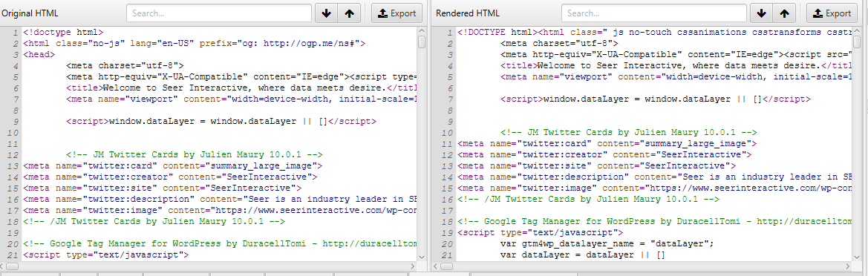Click the Rendered HTML pane label
Viewport: 868px width, 276px height.
[468, 13]
